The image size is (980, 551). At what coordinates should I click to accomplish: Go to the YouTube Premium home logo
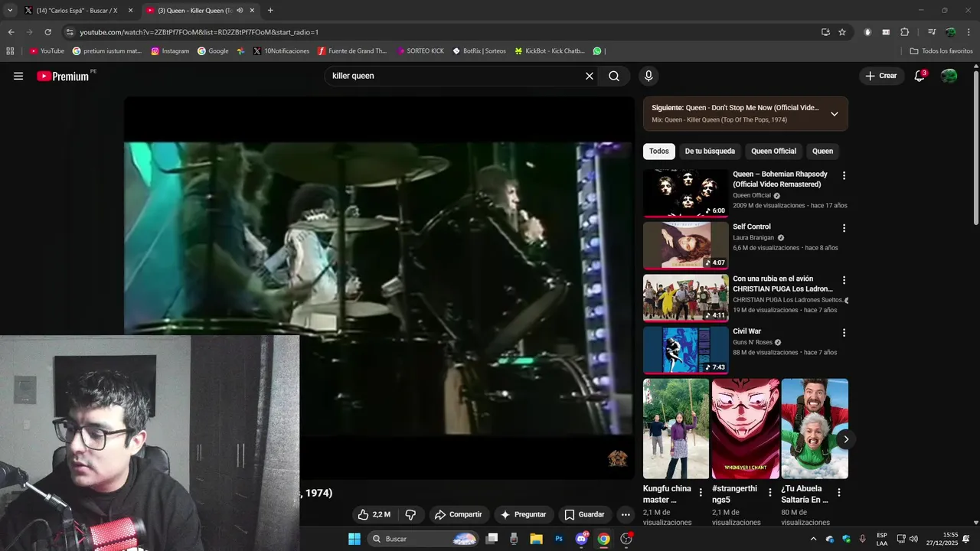(63, 76)
